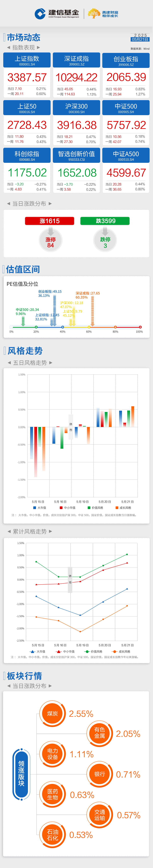The width and height of the screenshot is (153, 868).
Task: Click the 2065.39 index value
Action: pos(126,77)
